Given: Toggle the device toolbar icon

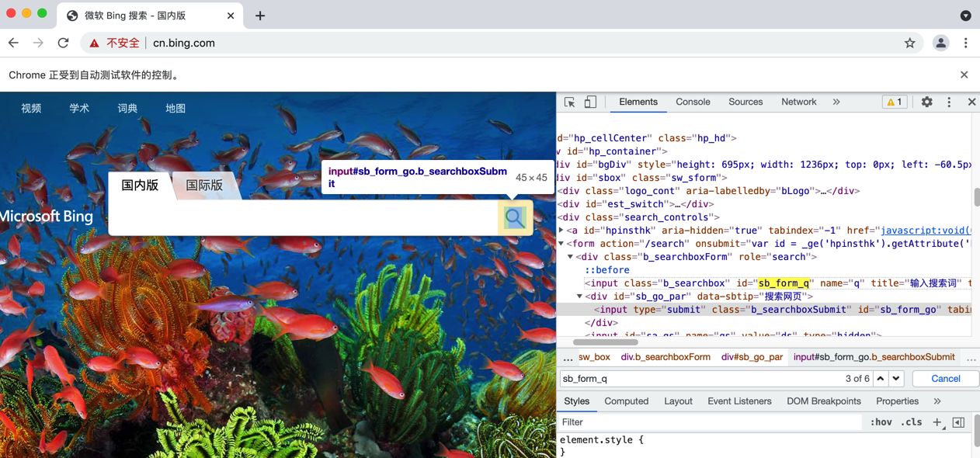Looking at the screenshot, I should coord(590,102).
